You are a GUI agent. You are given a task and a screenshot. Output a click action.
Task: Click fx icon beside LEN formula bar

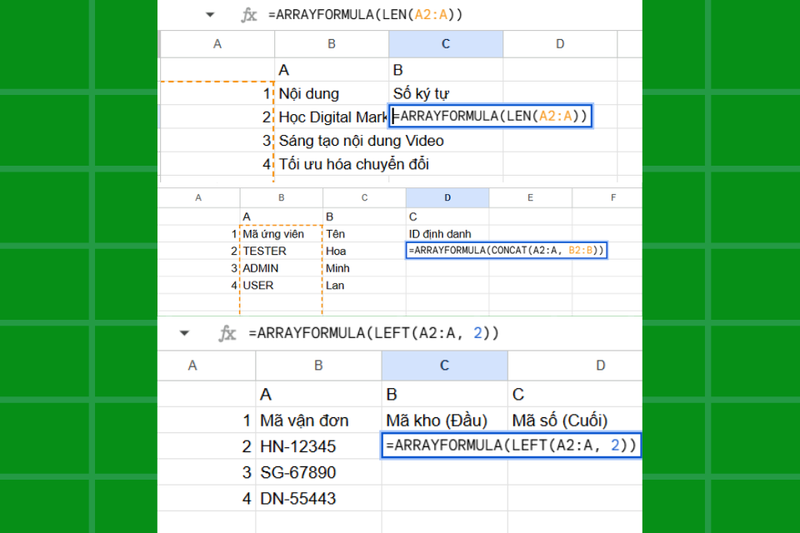pos(248,15)
